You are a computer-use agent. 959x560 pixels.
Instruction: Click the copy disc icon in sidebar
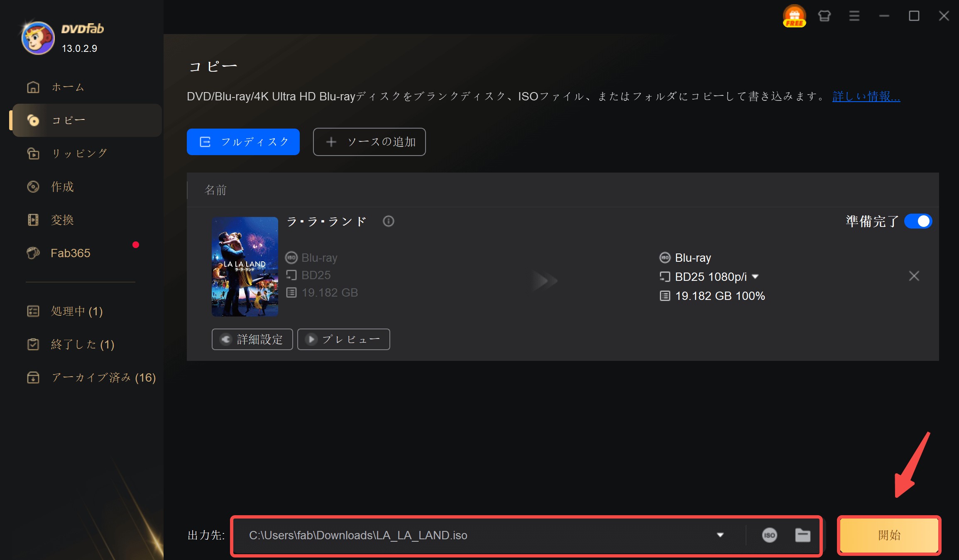point(33,120)
